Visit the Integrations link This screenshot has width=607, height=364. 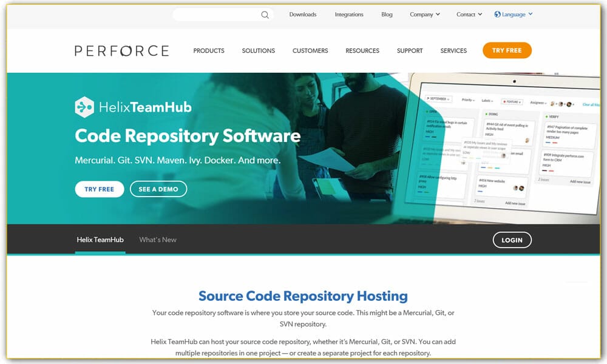click(x=349, y=15)
